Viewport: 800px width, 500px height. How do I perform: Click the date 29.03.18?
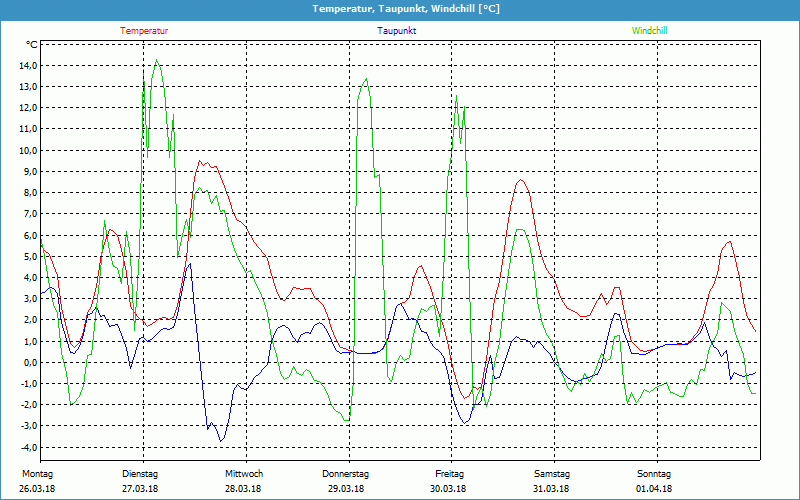click(x=346, y=489)
